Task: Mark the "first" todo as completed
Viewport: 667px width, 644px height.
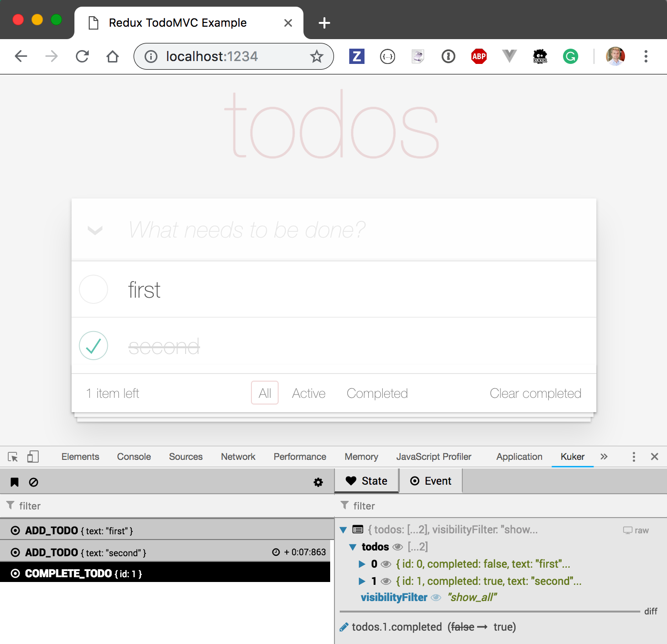Action: (94, 290)
